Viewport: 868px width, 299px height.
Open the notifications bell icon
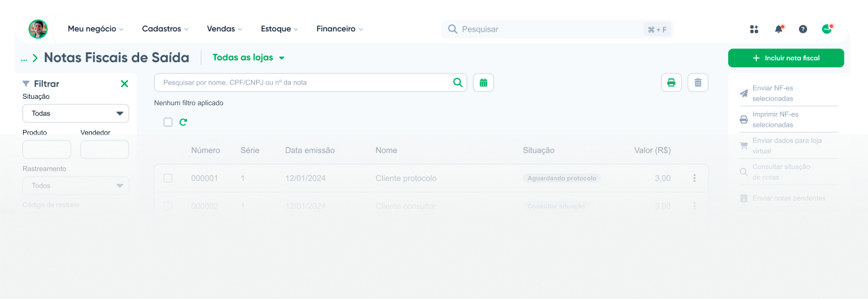779,29
